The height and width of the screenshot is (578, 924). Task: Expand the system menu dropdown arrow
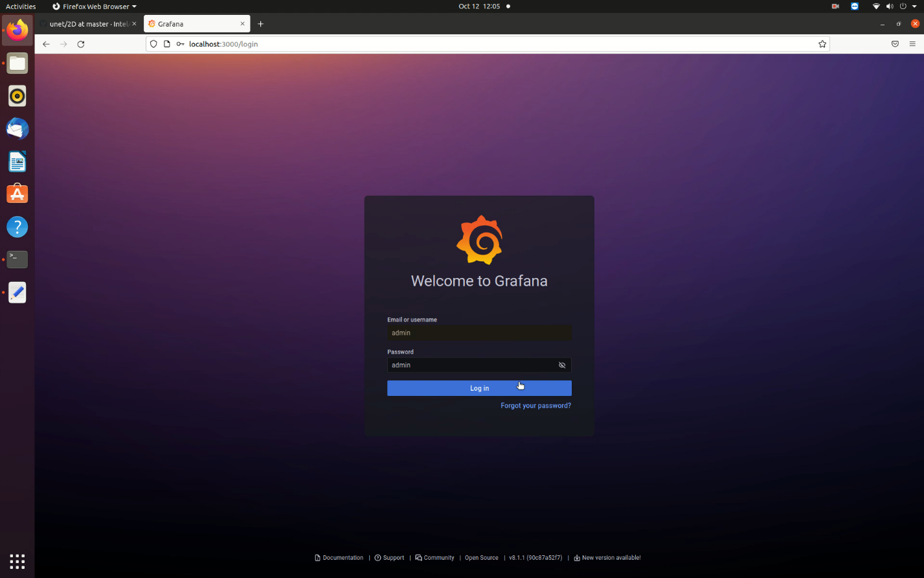pyautogui.click(x=914, y=6)
